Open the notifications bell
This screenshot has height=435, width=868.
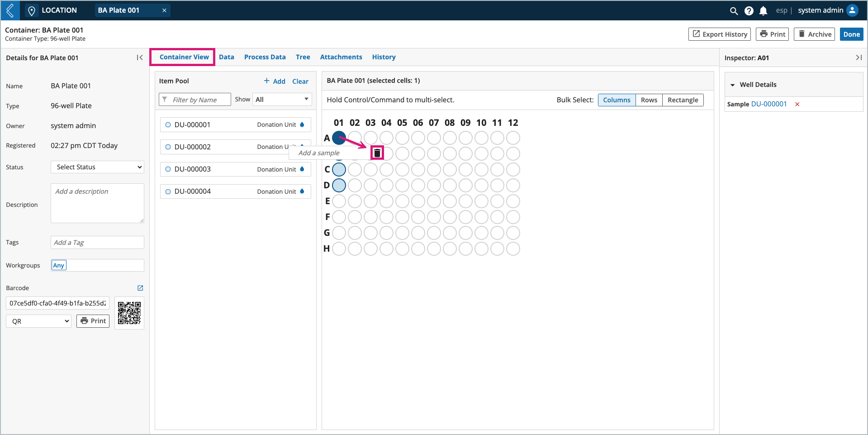(x=764, y=10)
